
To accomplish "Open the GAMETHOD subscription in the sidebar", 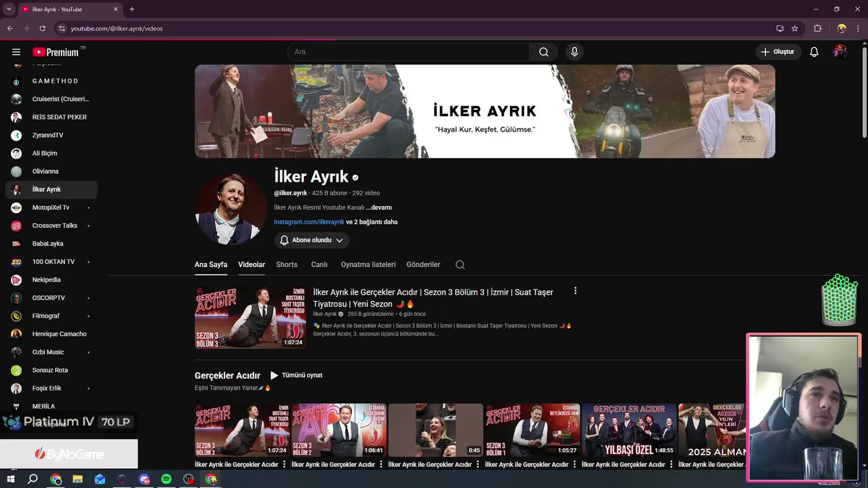I will pyautogui.click(x=52, y=81).
